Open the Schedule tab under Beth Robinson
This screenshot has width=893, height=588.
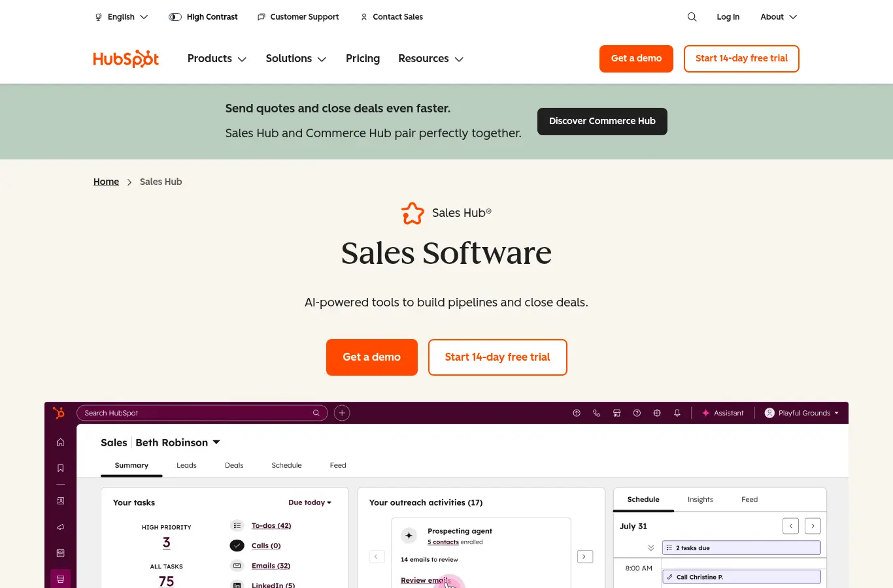(x=286, y=465)
